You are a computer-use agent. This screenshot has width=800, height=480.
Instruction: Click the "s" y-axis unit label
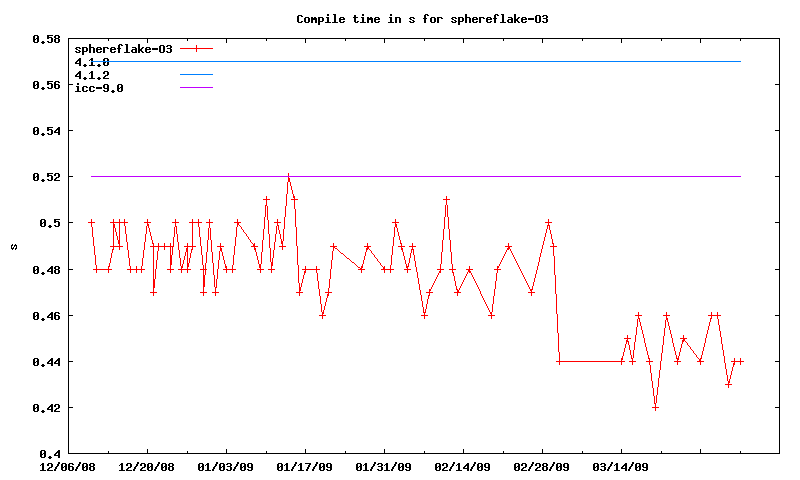coord(13,246)
